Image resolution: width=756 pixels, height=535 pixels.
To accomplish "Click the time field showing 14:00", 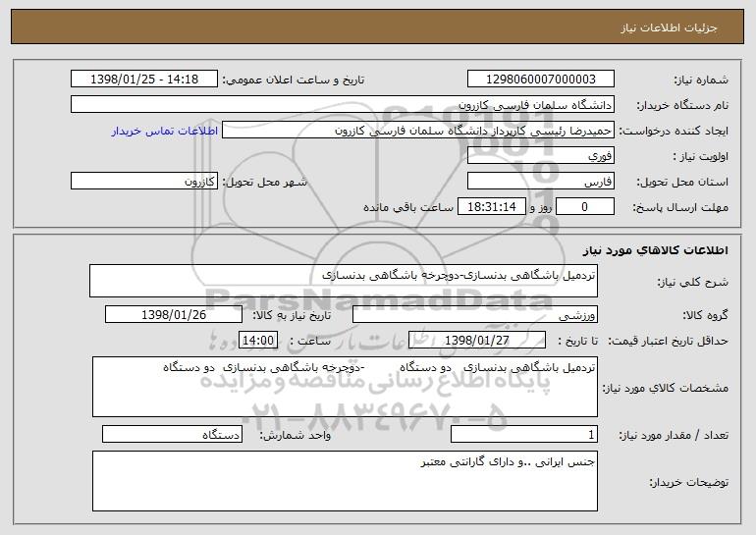I will (258, 341).
